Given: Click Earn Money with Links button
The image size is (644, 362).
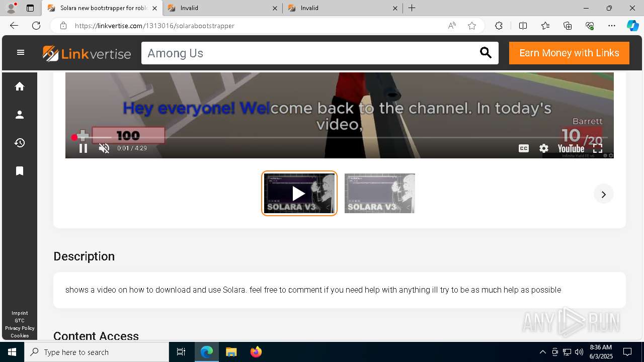Looking at the screenshot, I should coord(569,53).
